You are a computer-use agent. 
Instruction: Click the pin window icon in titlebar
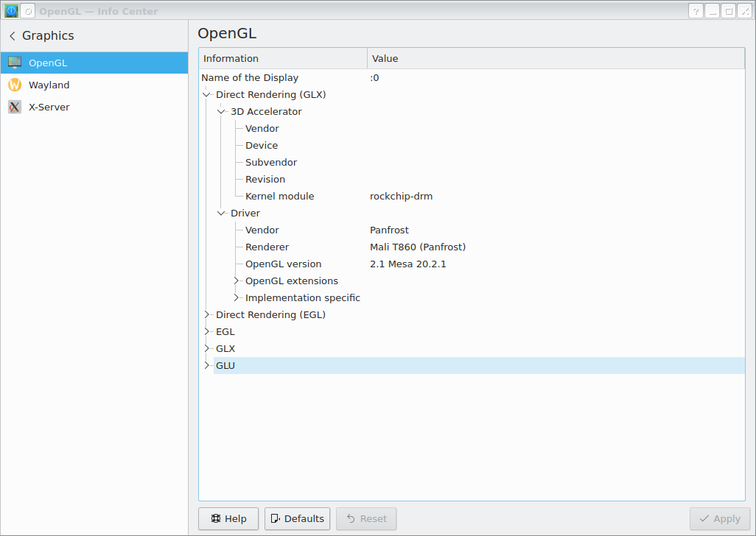click(27, 11)
